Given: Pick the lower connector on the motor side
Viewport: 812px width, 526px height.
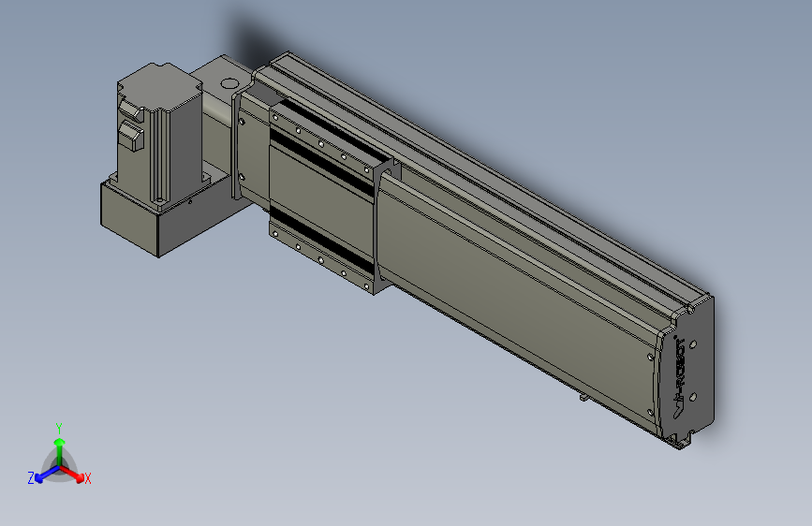Looking at the screenshot, I should pyautogui.click(x=131, y=136).
